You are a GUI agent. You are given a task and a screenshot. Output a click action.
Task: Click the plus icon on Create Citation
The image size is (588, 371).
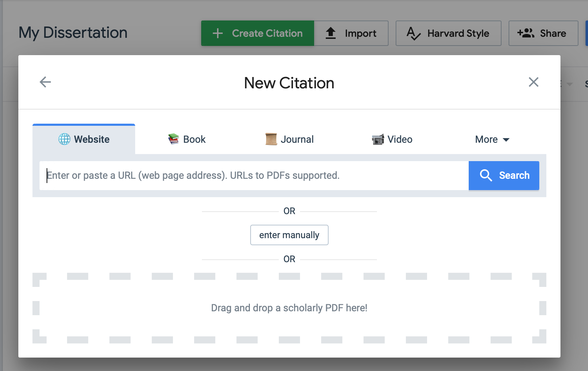coord(218,33)
